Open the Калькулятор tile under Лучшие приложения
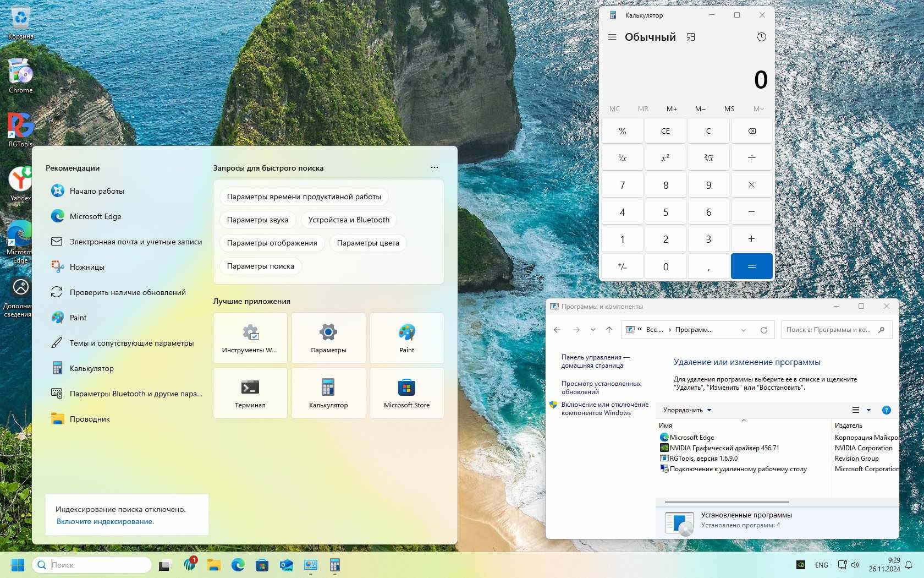 328,393
